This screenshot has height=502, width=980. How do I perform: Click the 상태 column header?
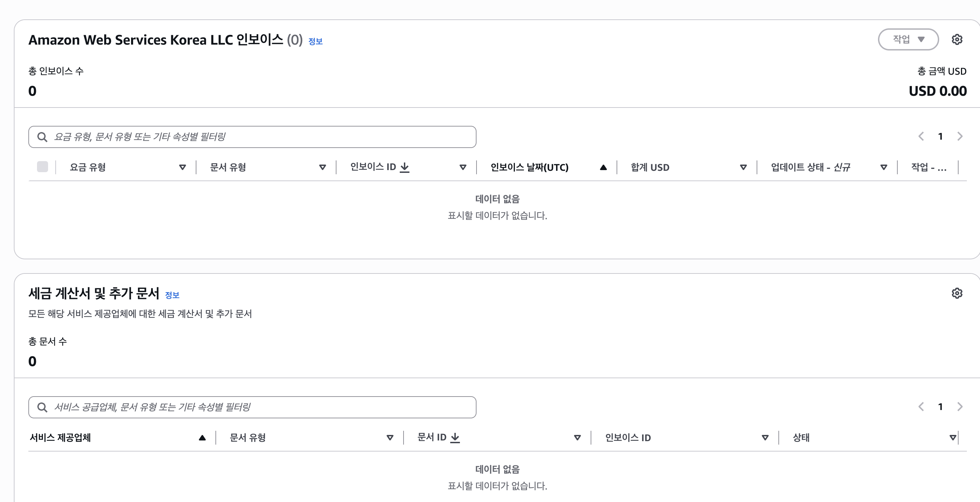pyautogui.click(x=801, y=438)
